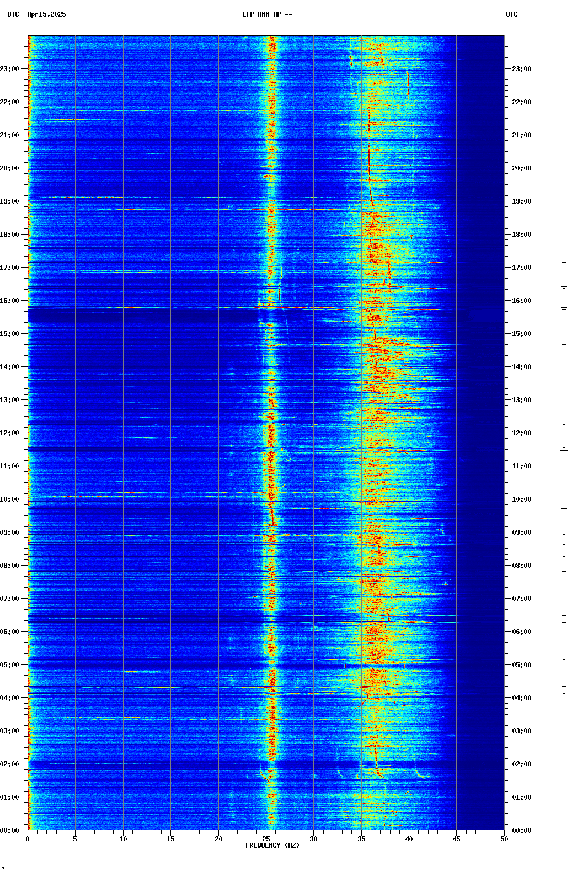Viewport: 588px width, 874px height.
Task: Select the 16:00 label on right time axis
Action: 521,301
